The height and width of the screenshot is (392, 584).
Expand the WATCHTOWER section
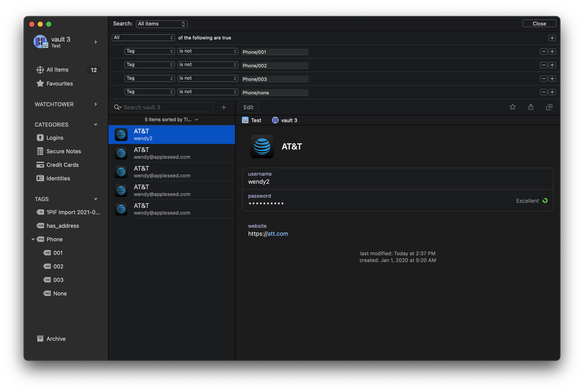point(96,105)
